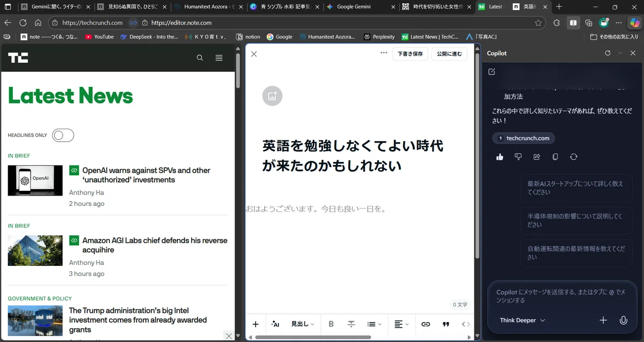Expand the 見出し heading dropdown
644x342 pixels.
click(303, 324)
